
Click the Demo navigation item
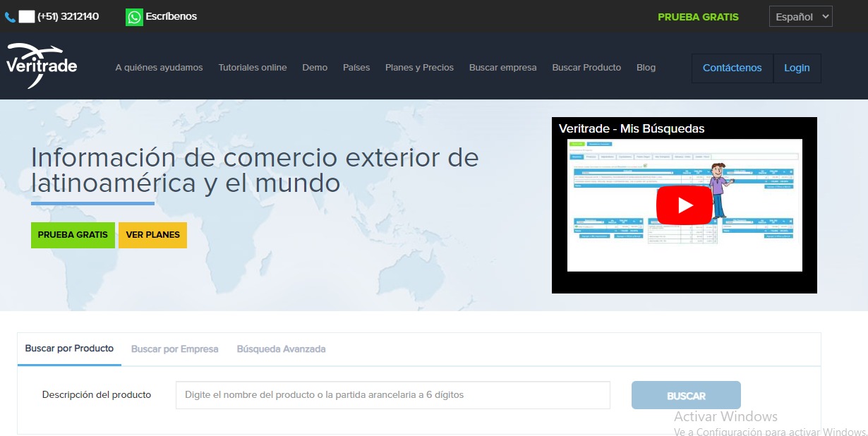315,68
